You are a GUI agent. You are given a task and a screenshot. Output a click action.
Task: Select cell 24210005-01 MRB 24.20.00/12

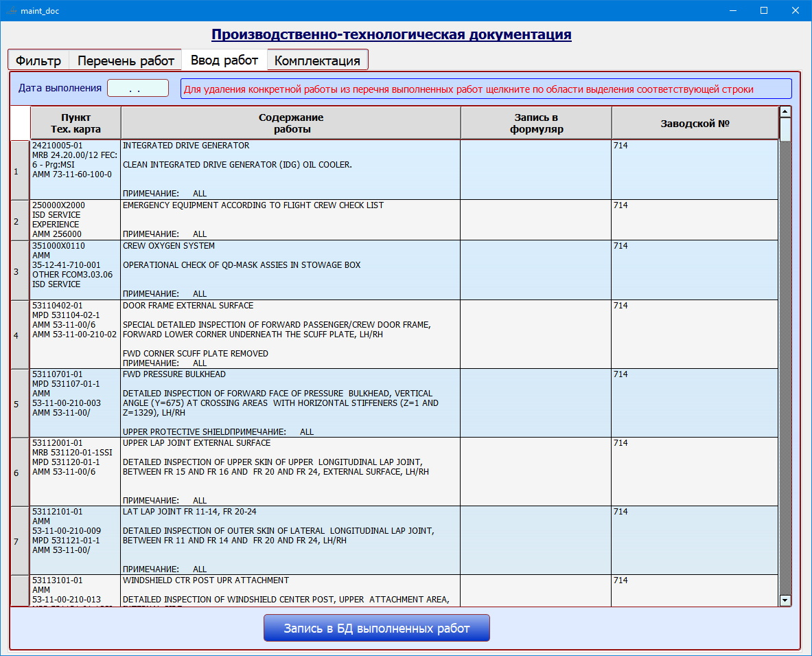pos(76,170)
